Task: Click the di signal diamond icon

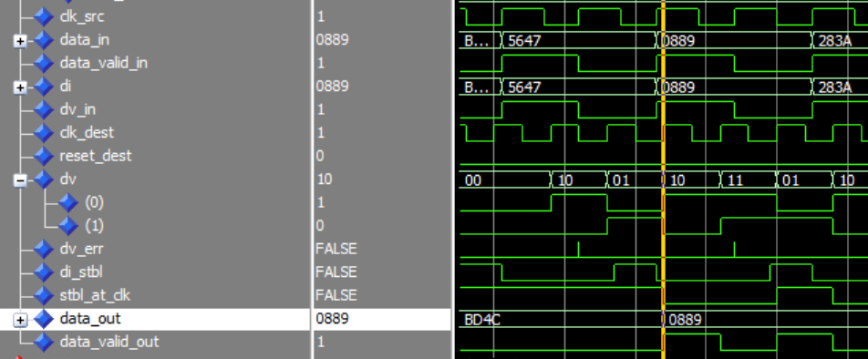Action: click(44, 87)
